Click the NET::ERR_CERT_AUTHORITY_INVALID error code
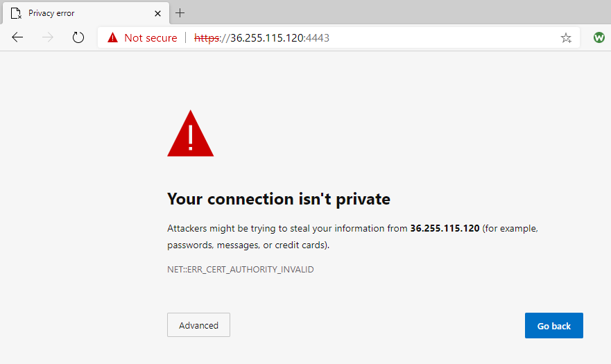611x364 pixels. pyautogui.click(x=241, y=269)
